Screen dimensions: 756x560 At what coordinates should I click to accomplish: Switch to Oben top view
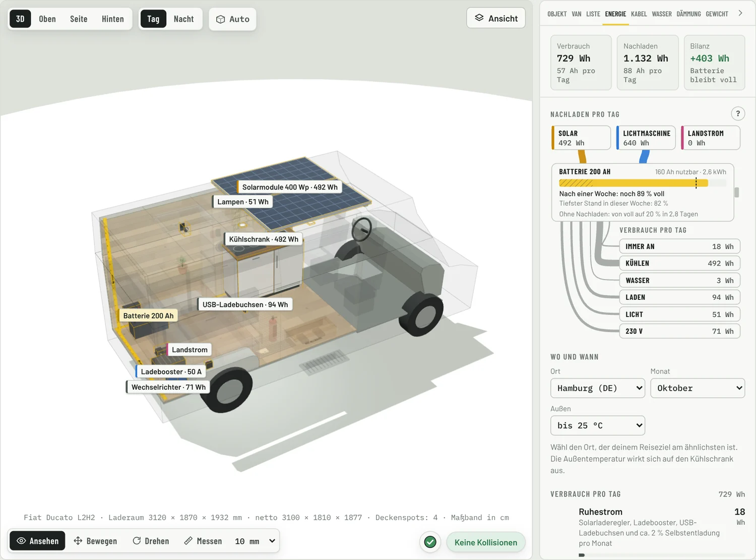coord(47,19)
